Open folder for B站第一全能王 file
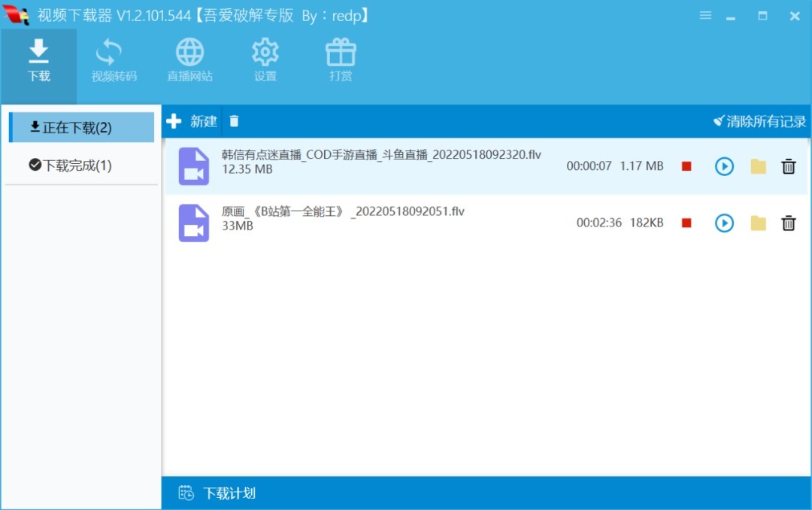 pyautogui.click(x=758, y=223)
